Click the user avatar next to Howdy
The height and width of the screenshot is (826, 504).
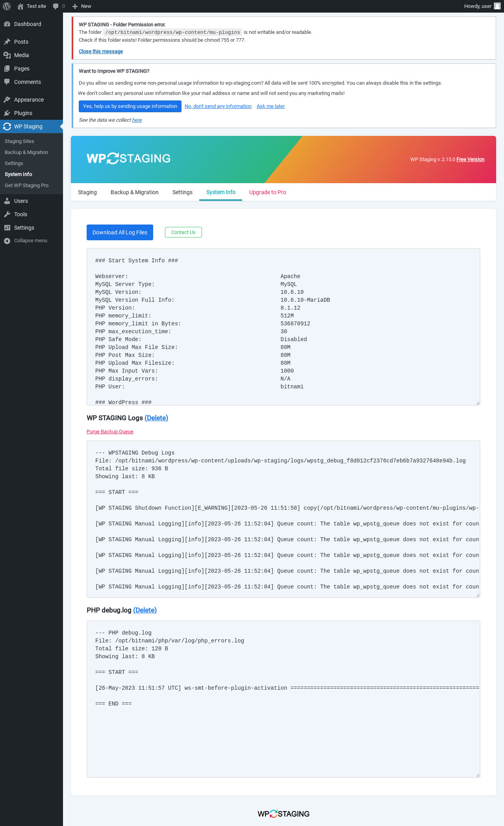coord(497,6)
